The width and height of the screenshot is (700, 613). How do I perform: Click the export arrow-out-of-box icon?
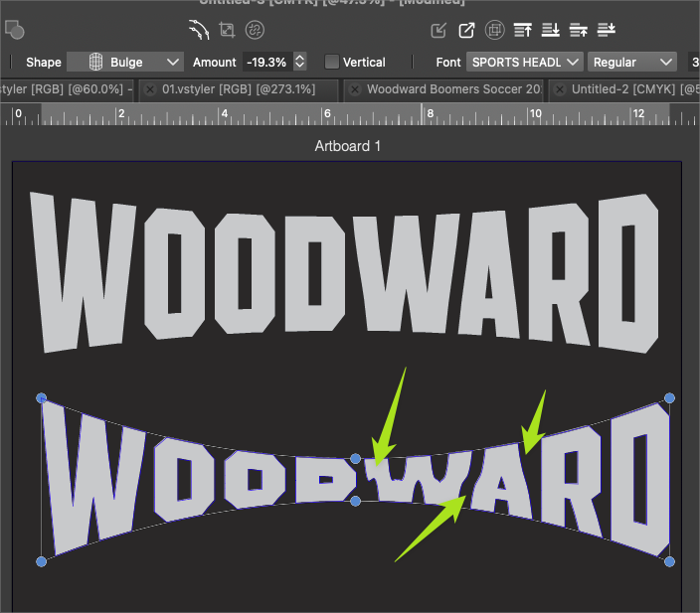[466, 31]
